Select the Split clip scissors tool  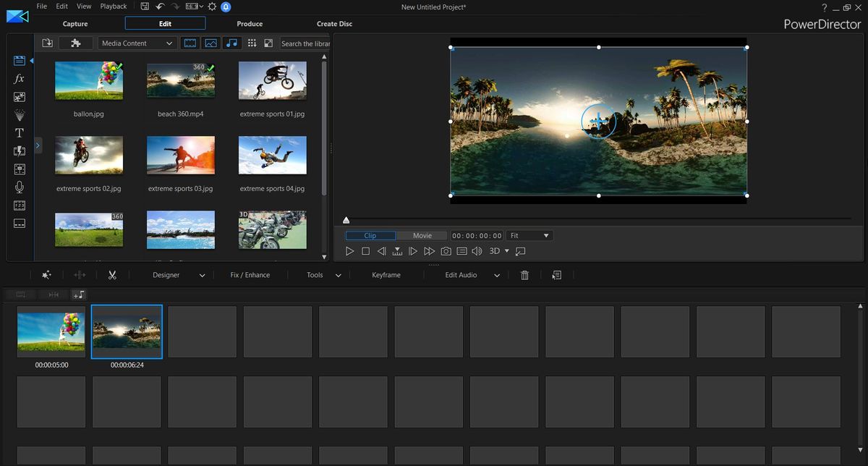[112, 274]
